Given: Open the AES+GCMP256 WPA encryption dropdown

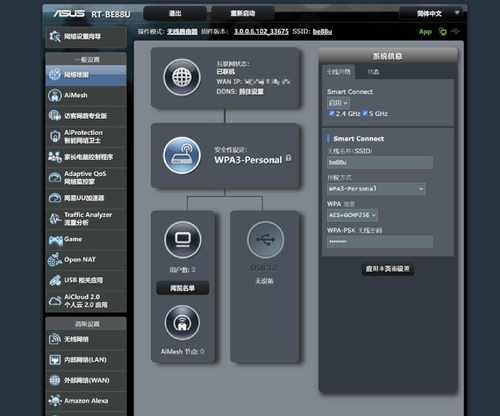Looking at the screenshot, I should click(352, 215).
